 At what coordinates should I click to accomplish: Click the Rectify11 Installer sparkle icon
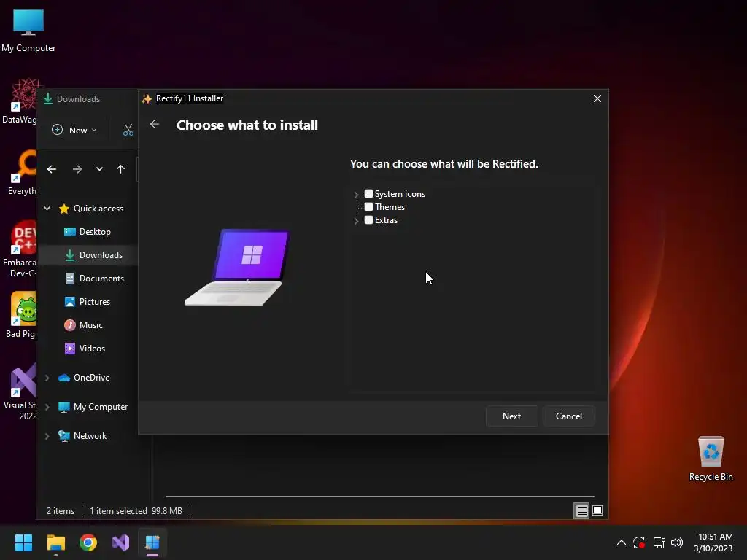[147, 98]
